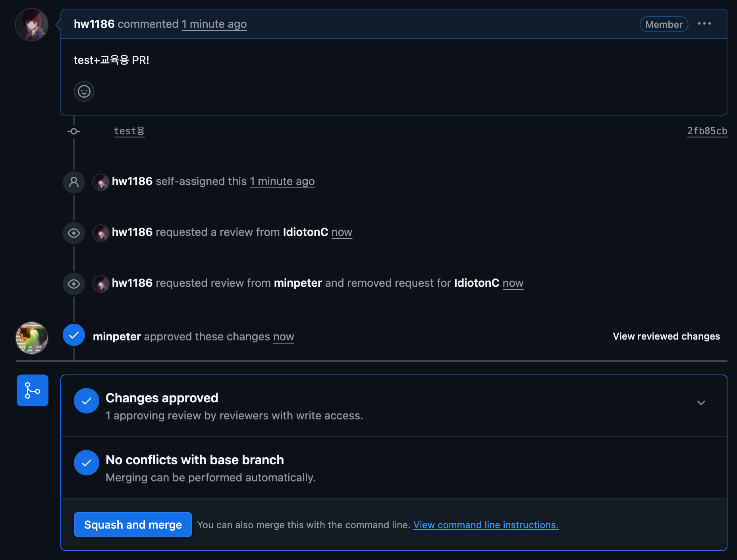Open the comment options three-dot menu
This screenshot has height=560, width=737.
click(x=704, y=24)
